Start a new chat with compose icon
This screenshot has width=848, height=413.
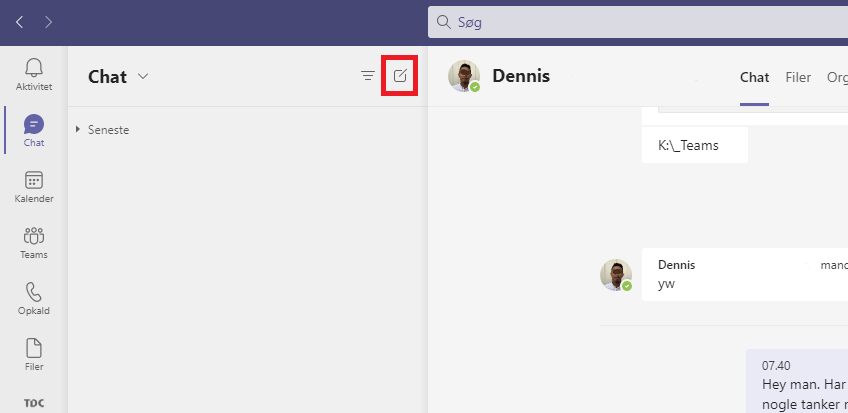[x=400, y=76]
